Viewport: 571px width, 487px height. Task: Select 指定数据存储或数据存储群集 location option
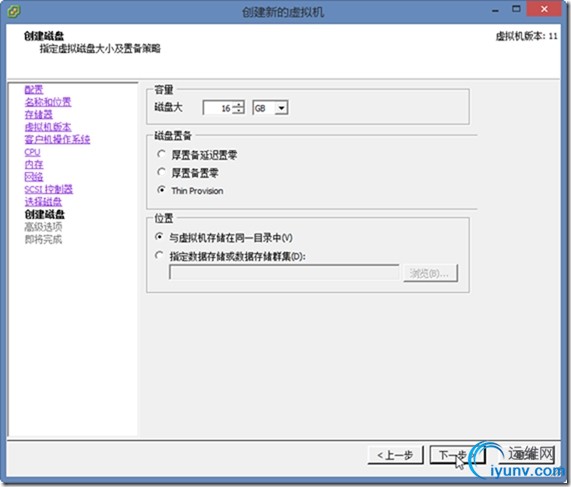click(159, 256)
